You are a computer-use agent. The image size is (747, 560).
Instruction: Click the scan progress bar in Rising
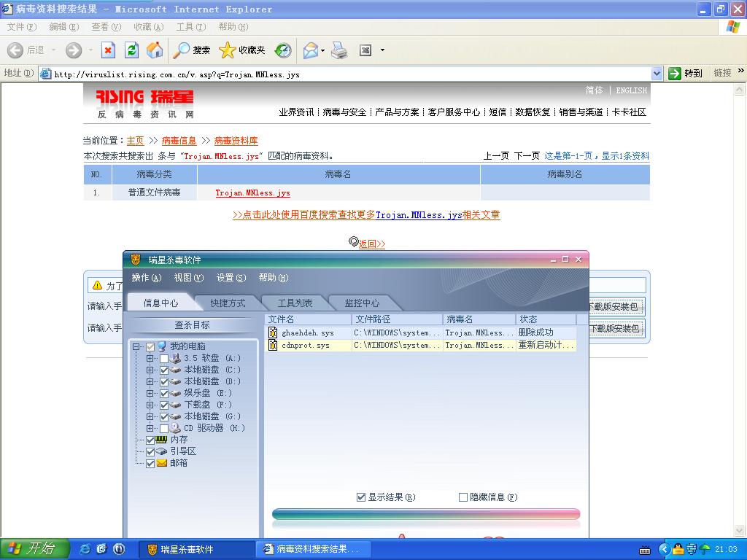pos(426,514)
